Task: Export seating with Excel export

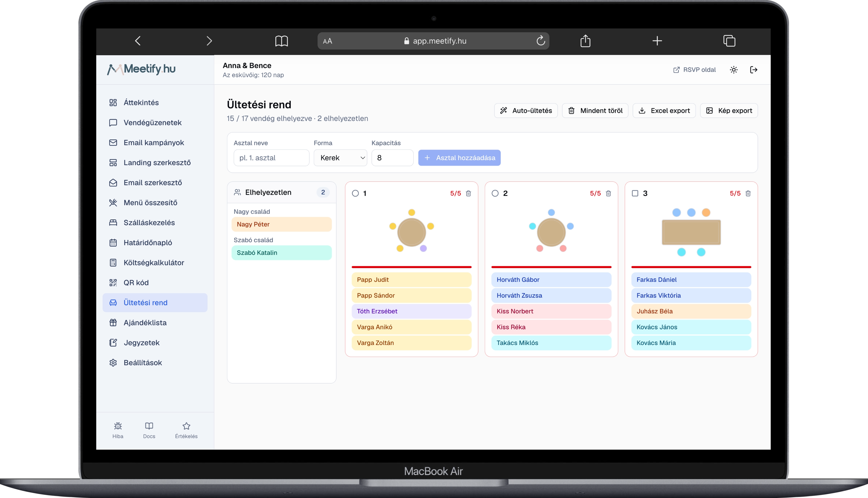Action: pyautogui.click(x=664, y=110)
